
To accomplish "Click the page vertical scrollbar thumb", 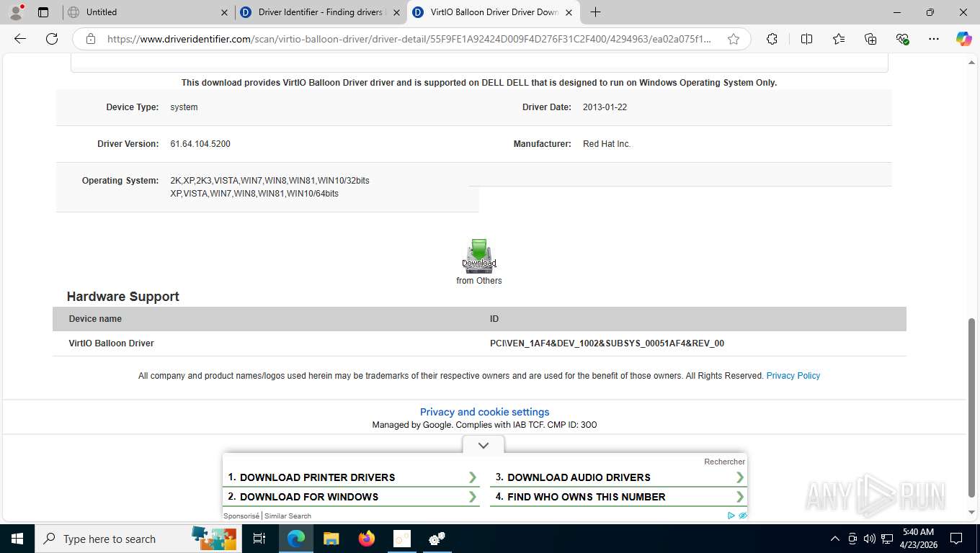I will tap(971, 408).
